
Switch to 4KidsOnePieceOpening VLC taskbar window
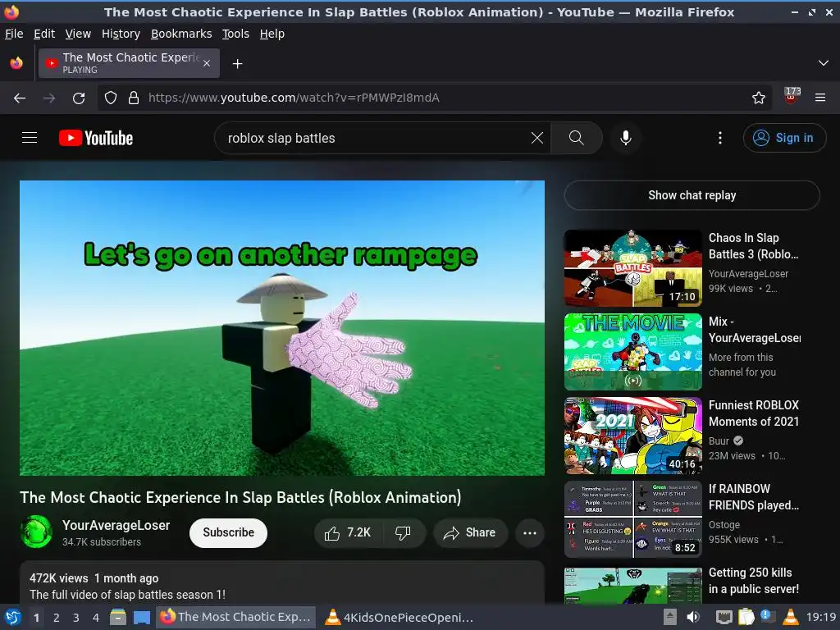[400, 617]
